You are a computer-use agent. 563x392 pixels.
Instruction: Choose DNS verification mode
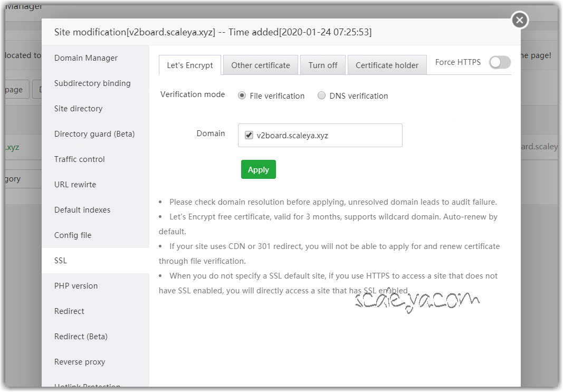pos(321,96)
